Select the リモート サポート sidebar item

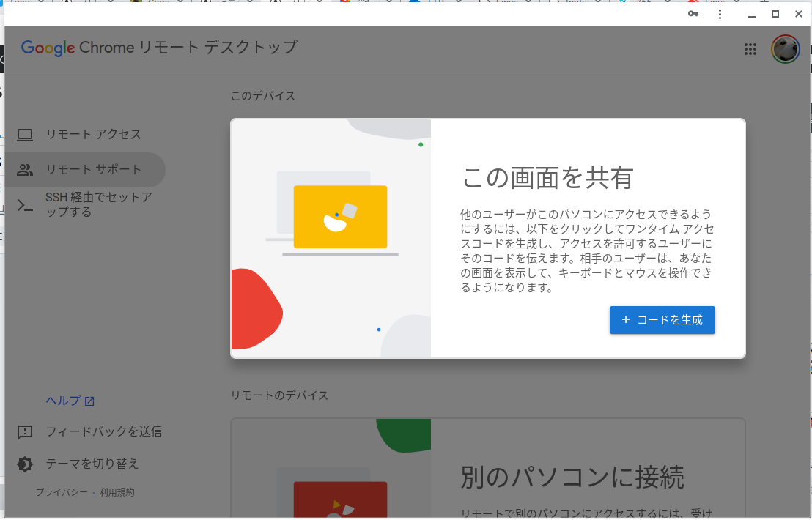tap(86, 170)
